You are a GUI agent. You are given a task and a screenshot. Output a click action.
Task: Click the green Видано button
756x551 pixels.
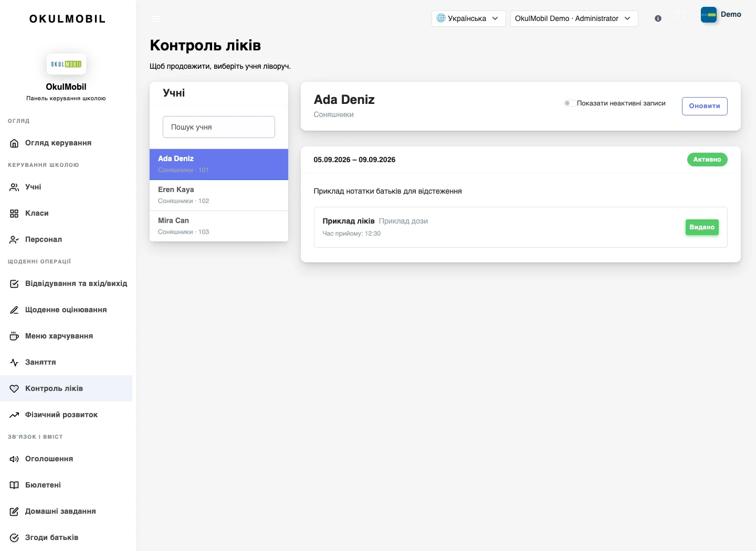coord(702,227)
